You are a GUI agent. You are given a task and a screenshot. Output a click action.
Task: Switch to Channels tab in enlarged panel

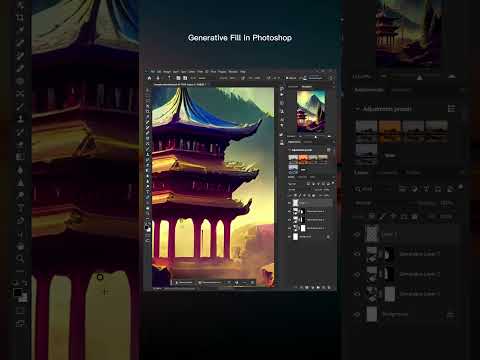[x=387, y=173]
